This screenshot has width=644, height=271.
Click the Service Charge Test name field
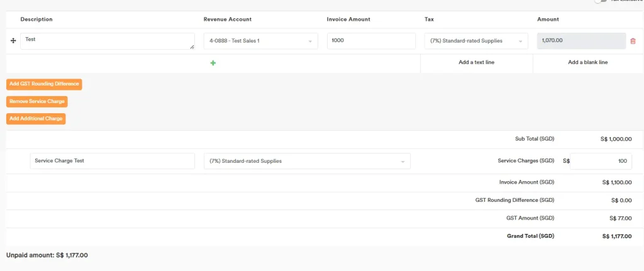(x=113, y=161)
